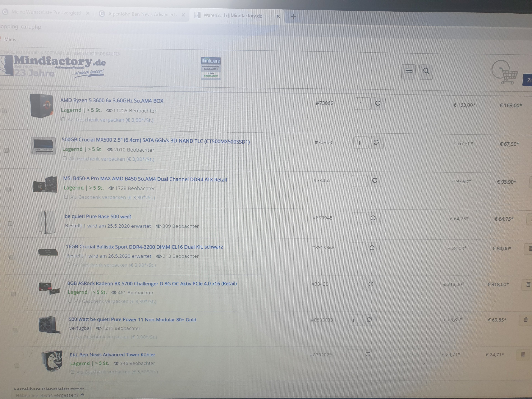Viewport: 532px width, 399px height.
Task: Tick the row checkbox for Crucial MX500
Action: [x=6, y=151]
